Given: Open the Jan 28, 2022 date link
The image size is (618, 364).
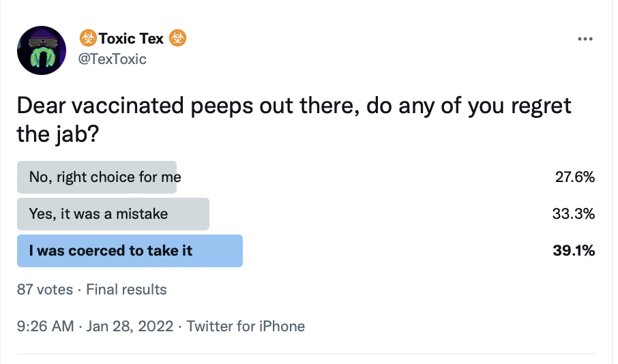Looking at the screenshot, I should click(130, 327).
